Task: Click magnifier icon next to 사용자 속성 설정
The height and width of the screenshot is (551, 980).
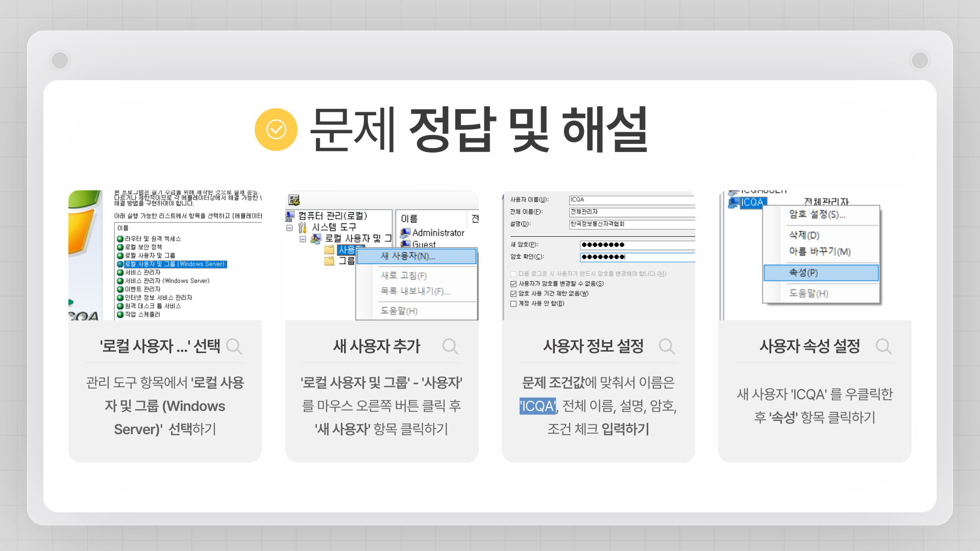Action: 884,346
